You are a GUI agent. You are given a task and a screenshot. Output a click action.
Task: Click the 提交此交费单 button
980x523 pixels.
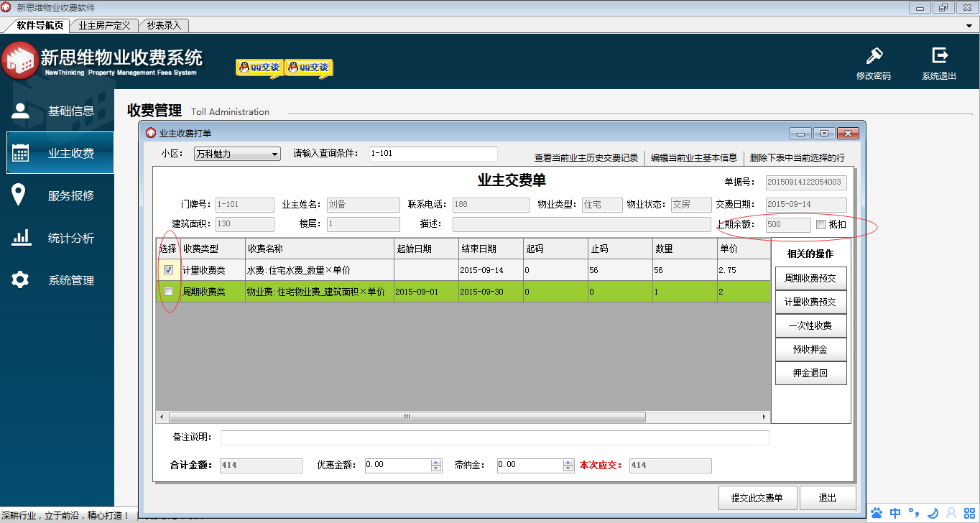pyautogui.click(x=757, y=498)
